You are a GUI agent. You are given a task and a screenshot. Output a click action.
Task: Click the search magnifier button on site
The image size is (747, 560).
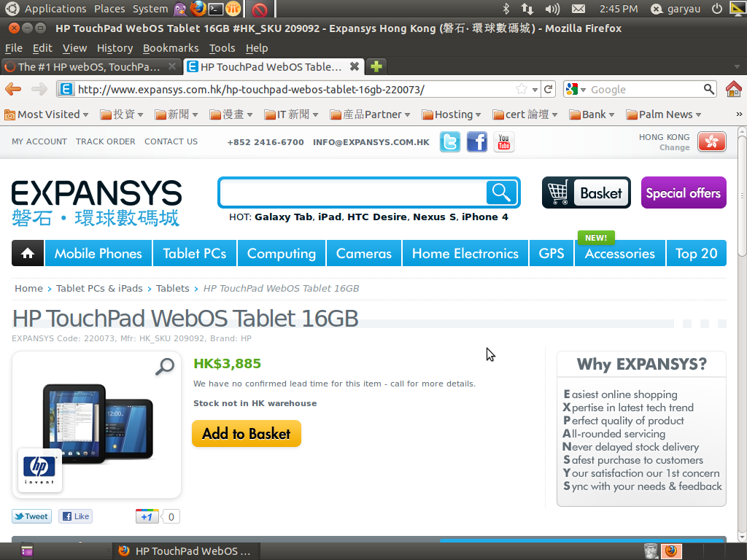click(x=502, y=192)
